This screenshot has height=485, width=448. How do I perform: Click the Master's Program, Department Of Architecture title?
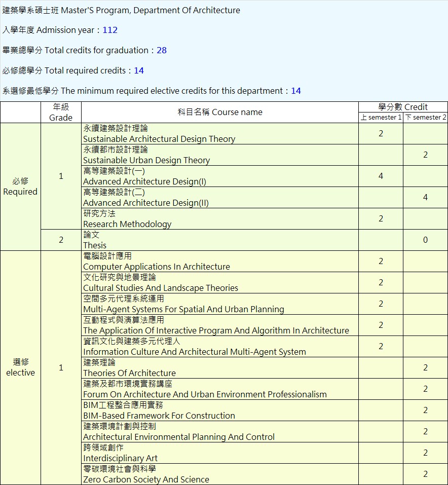[x=121, y=10]
